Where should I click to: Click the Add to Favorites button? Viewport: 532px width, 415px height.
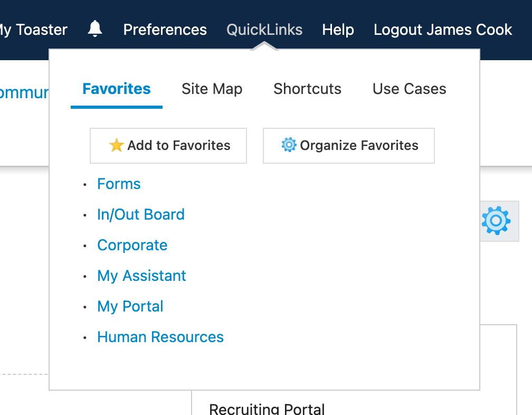point(168,146)
